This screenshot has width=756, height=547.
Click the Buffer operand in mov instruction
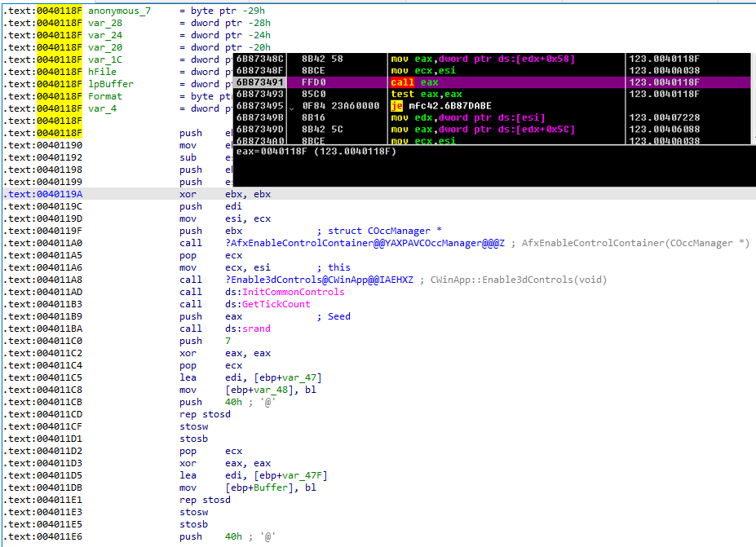pyautogui.click(x=271, y=487)
